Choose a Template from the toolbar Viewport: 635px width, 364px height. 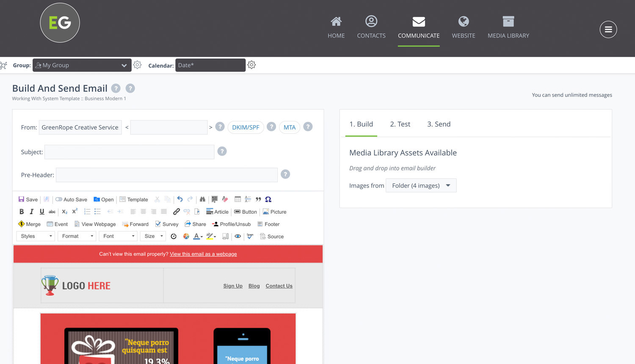[134, 199]
